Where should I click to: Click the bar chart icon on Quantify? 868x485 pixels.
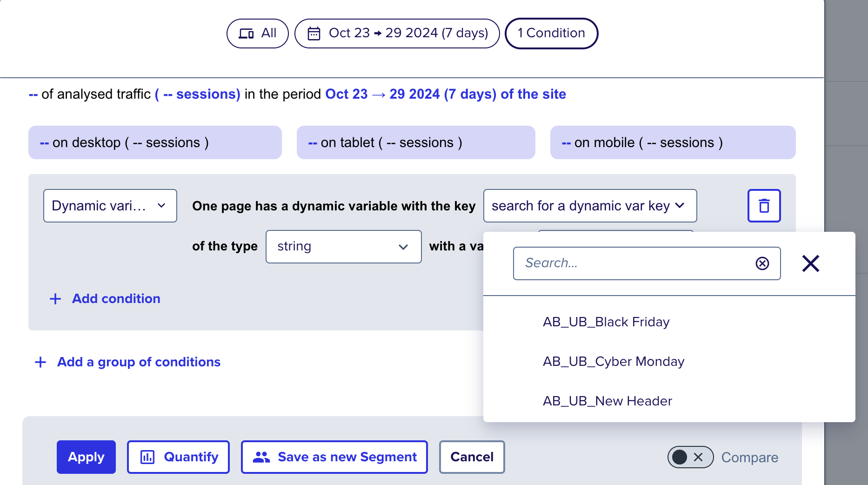(x=148, y=457)
